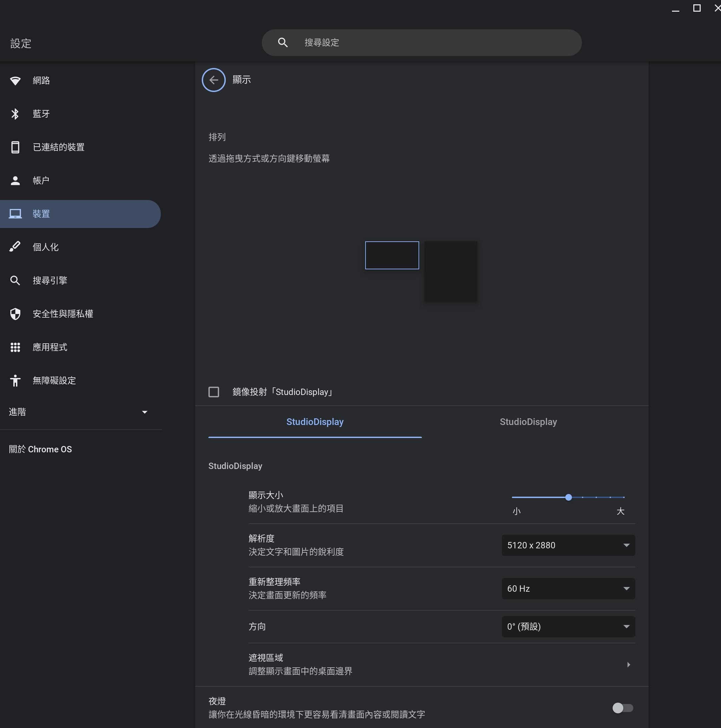
Task: Click the connected devices phone icon
Action: pyautogui.click(x=15, y=147)
